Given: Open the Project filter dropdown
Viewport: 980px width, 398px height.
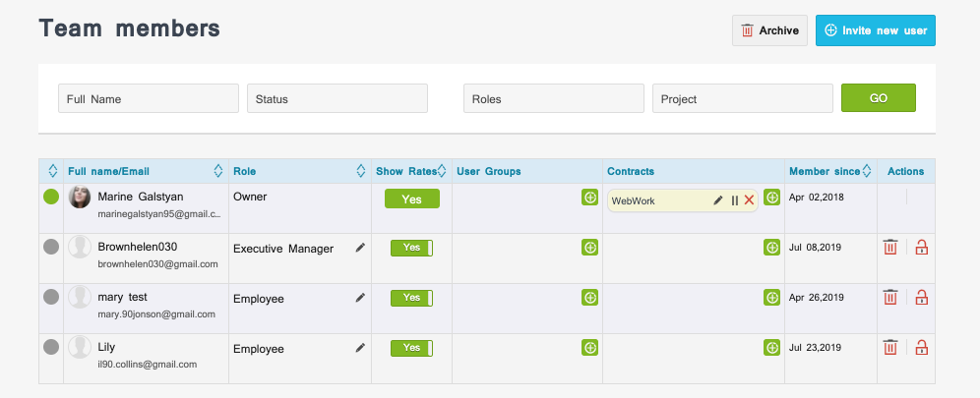Looking at the screenshot, I should 743,98.
